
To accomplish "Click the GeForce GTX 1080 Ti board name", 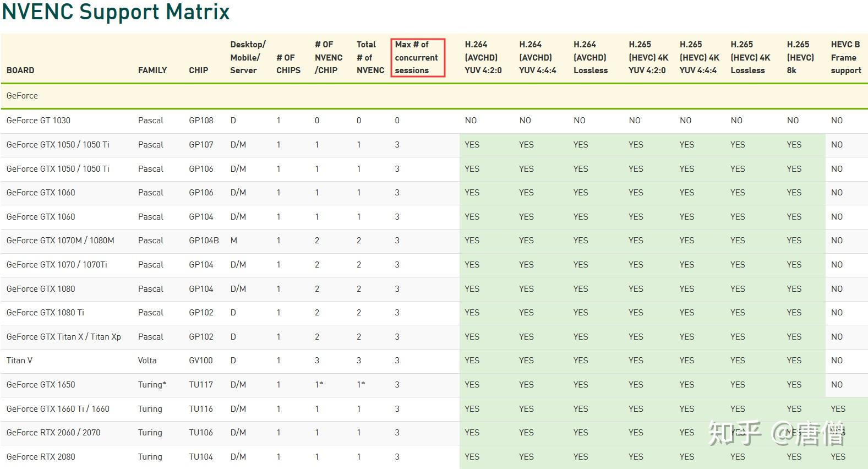I will 45,313.
